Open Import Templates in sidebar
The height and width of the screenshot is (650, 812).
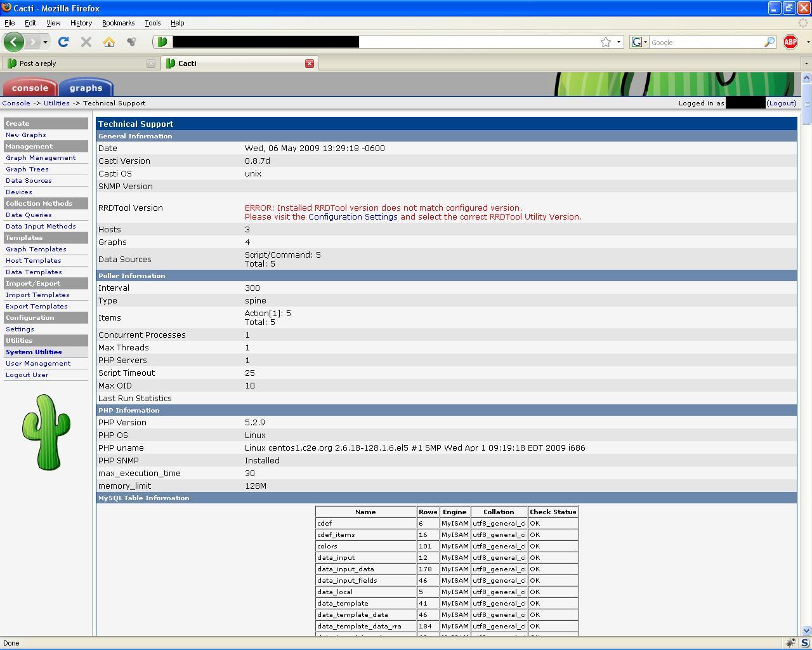tap(37, 295)
